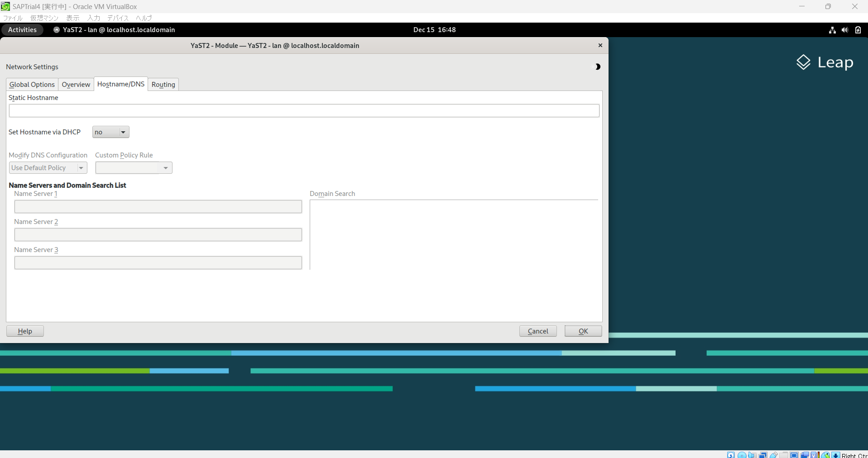Image resolution: width=868 pixels, height=458 pixels.
Task: Focus the Static Hostname input field
Action: click(x=304, y=111)
